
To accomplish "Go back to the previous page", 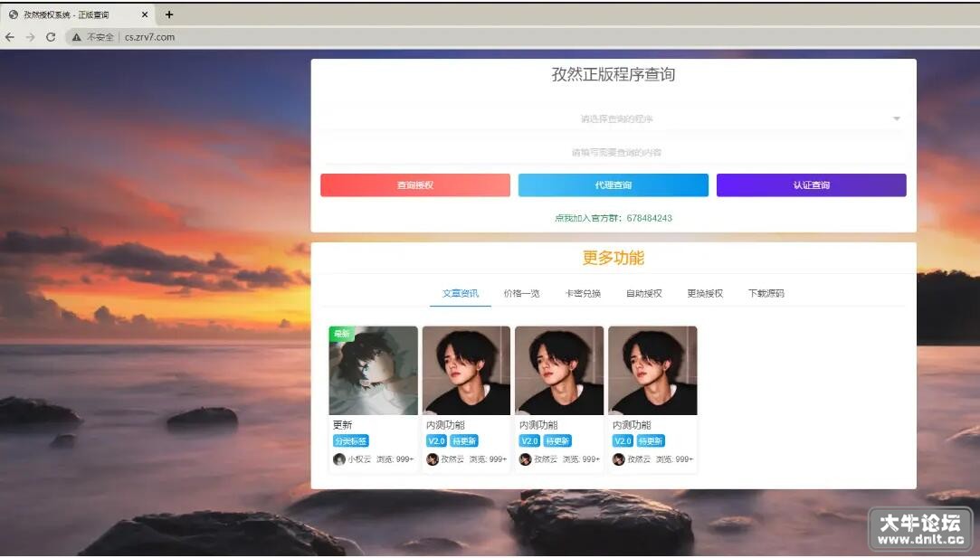I will (x=10, y=37).
